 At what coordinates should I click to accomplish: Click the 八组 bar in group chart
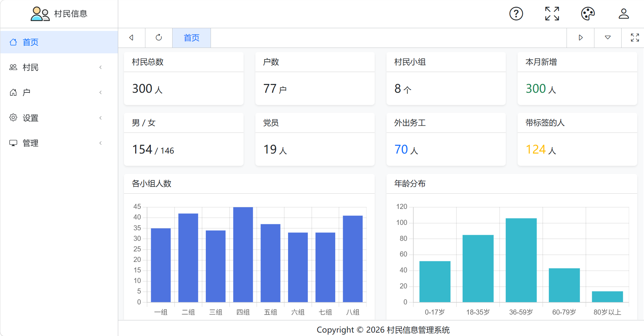[353, 259]
